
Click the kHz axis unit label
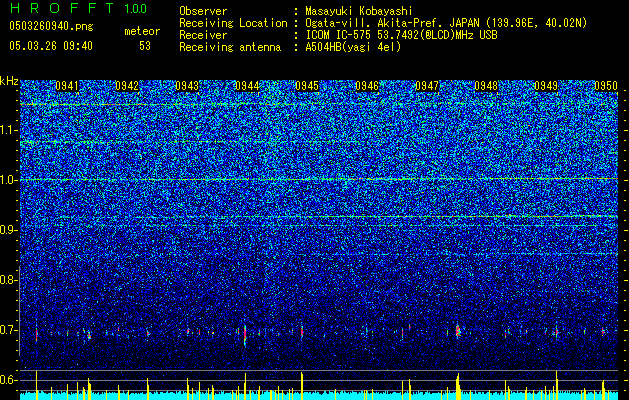(x=9, y=81)
